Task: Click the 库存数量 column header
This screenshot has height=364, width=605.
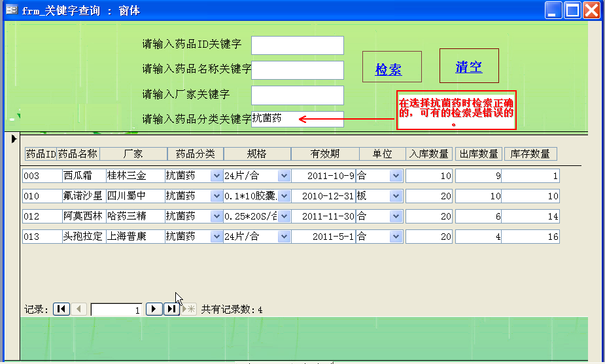Action: (x=530, y=154)
